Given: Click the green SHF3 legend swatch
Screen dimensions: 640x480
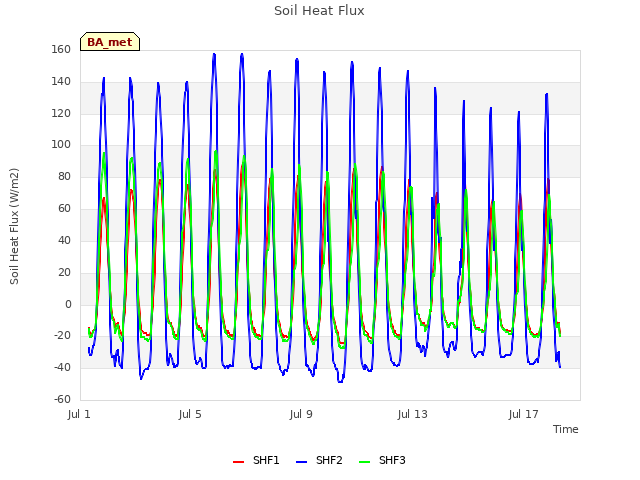Looking at the screenshot, I should tap(364, 462).
